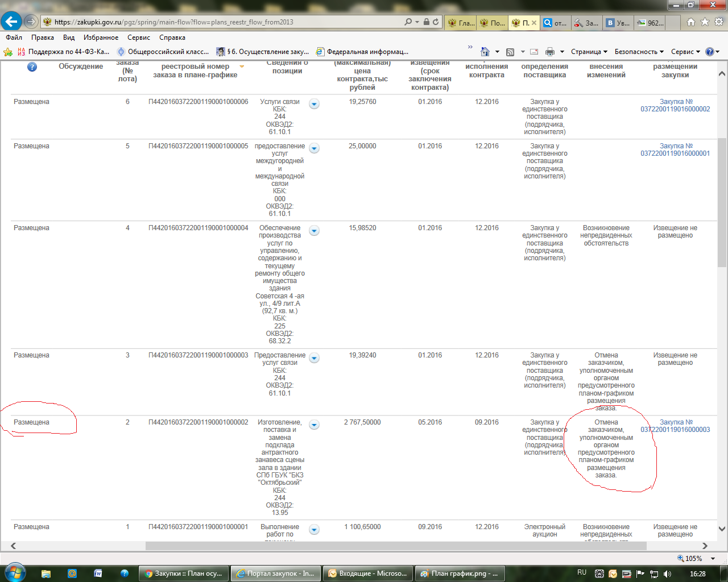
Task: Click the orange sort arrow beside реестровый номер
Action: (x=242, y=66)
